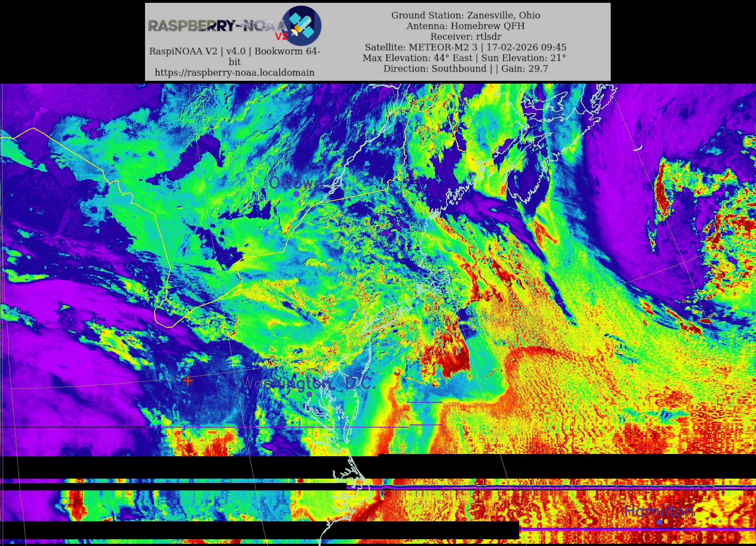Click the satellite icon in the logo
The image size is (756, 546).
(x=302, y=26)
